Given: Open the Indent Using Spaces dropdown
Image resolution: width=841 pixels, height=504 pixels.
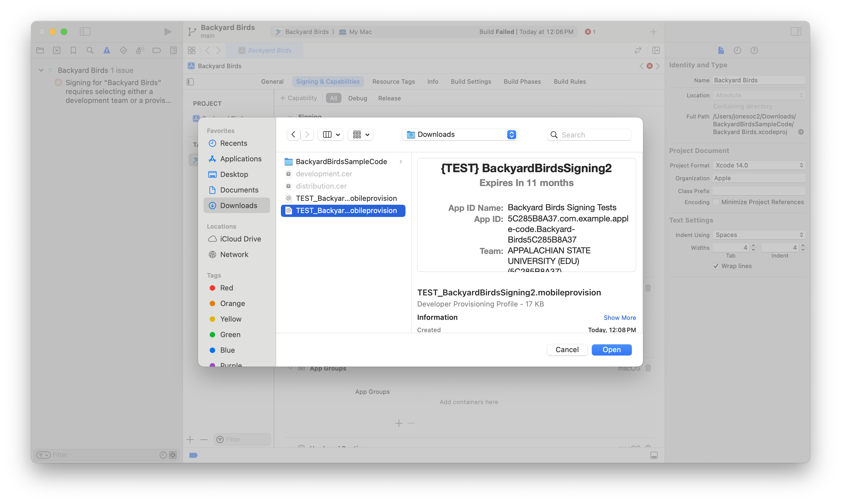Looking at the screenshot, I should coord(759,235).
